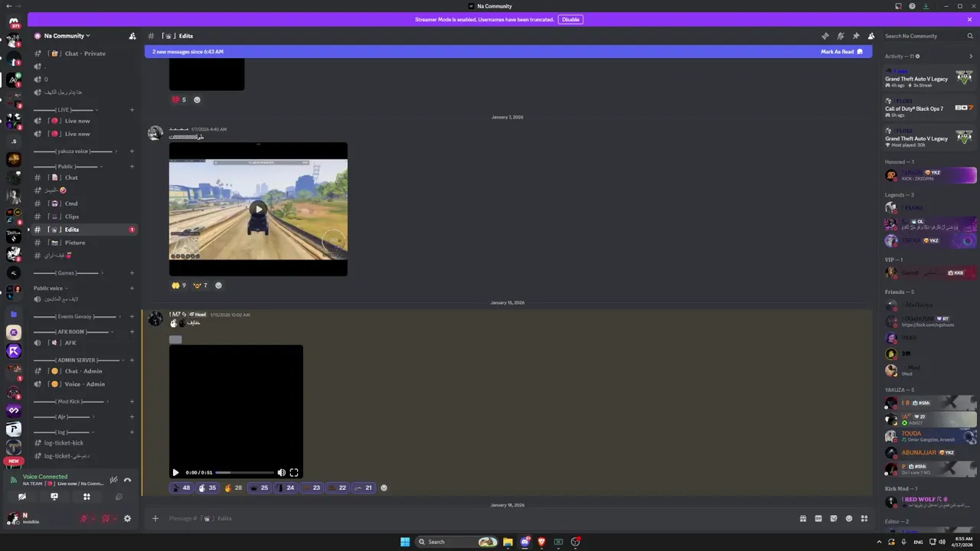Open the Na Community server dropdown

(67, 36)
